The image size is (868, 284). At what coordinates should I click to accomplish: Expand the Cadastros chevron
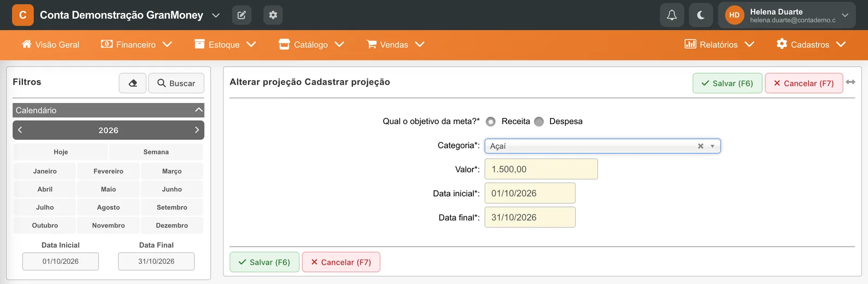click(x=841, y=44)
